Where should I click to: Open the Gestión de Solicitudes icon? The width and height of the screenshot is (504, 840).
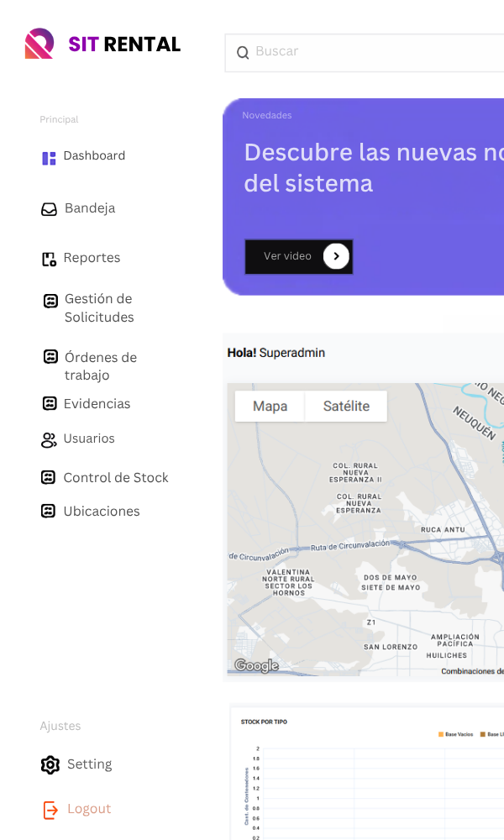(49, 300)
